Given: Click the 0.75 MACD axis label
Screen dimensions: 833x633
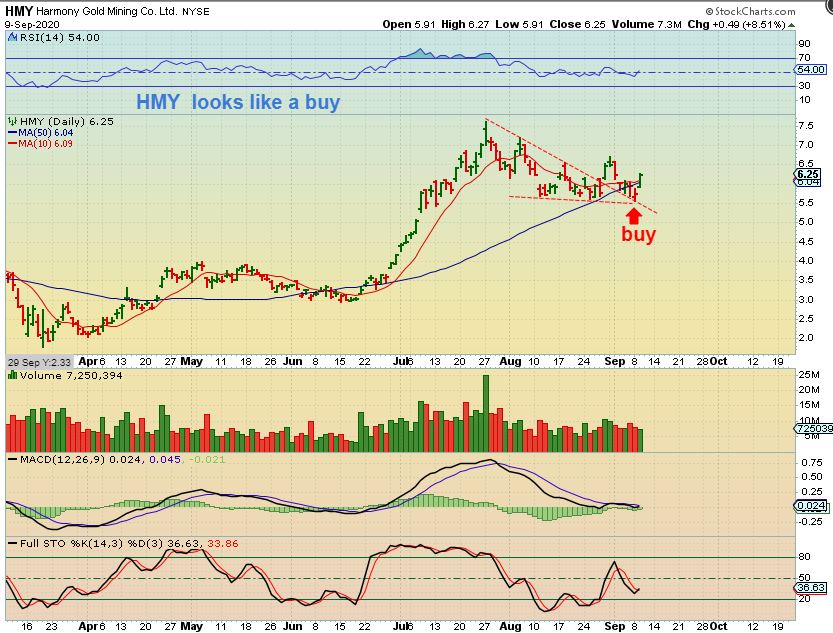Looking at the screenshot, I should pos(811,463).
